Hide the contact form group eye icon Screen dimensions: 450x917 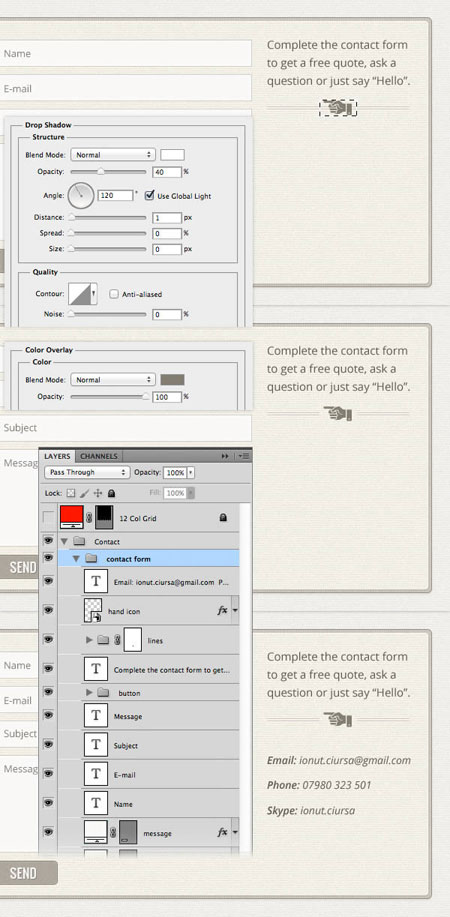click(49, 556)
